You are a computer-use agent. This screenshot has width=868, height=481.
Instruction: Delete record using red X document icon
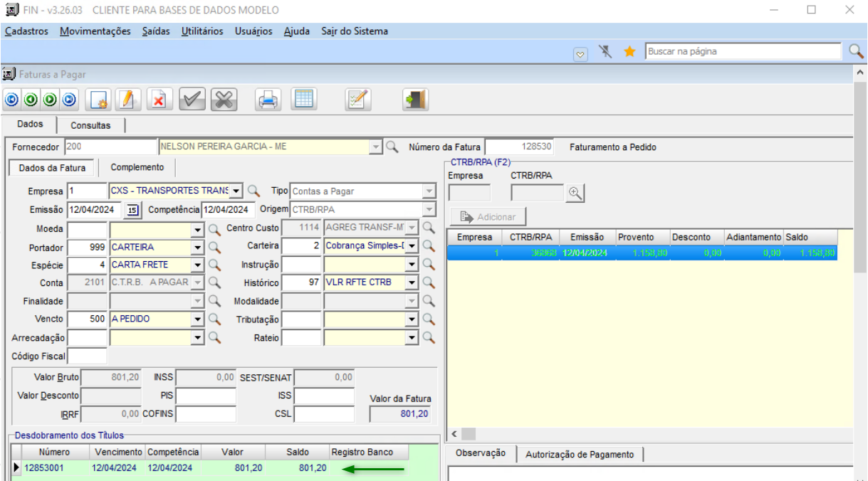(x=159, y=100)
